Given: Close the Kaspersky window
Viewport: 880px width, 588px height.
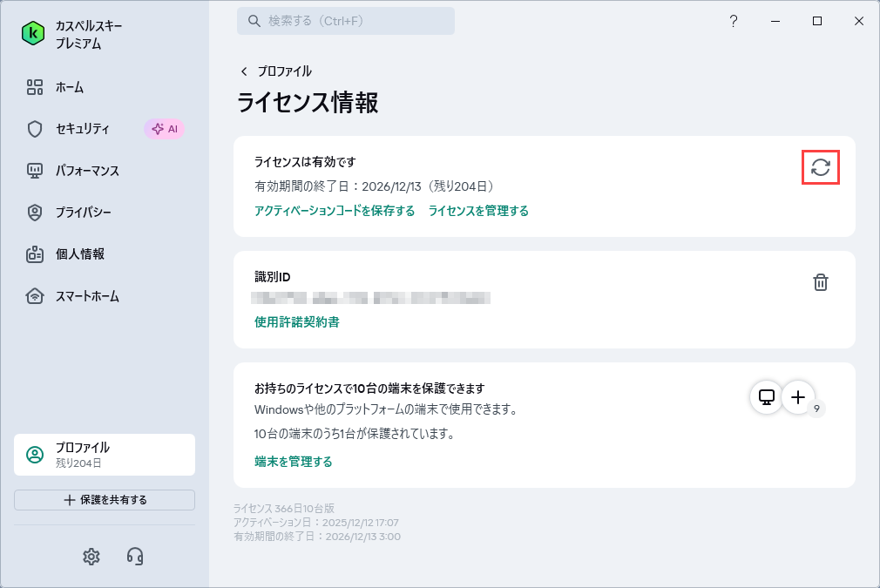Looking at the screenshot, I should (859, 21).
